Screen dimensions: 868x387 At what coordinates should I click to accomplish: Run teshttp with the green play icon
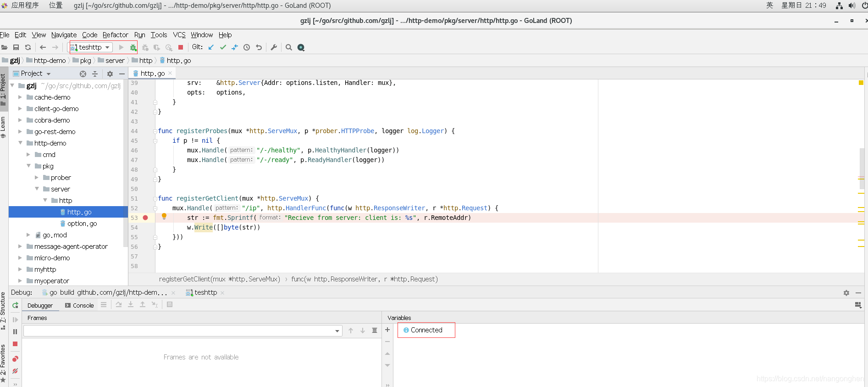click(121, 47)
